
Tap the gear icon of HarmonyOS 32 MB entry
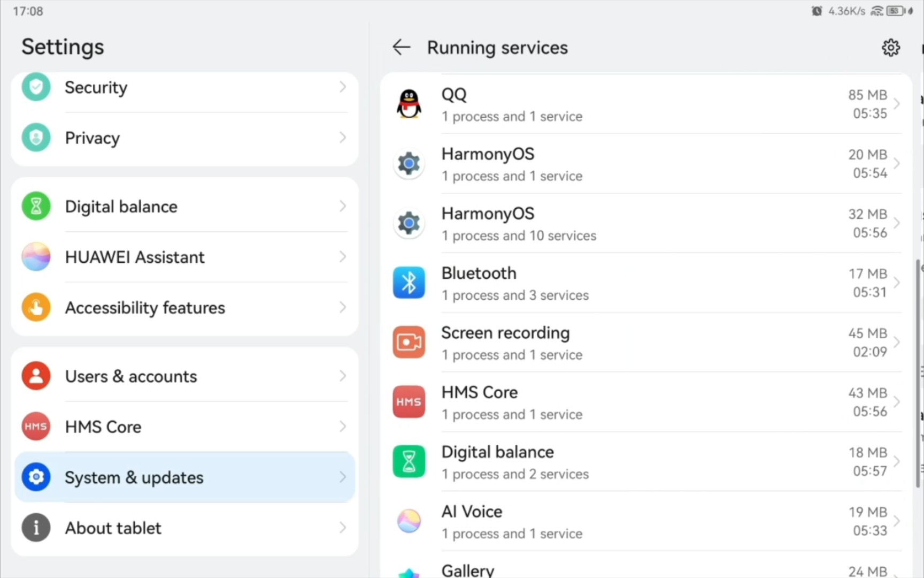(x=409, y=223)
